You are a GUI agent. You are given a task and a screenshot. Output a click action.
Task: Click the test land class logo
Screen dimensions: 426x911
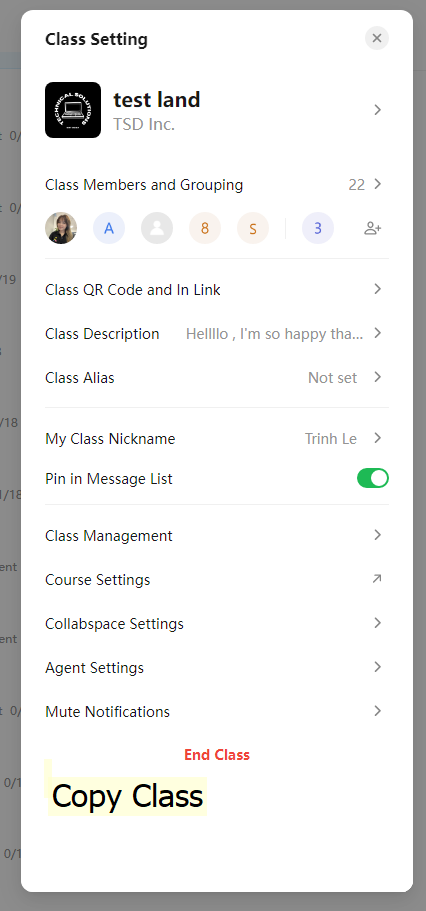point(73,110)
